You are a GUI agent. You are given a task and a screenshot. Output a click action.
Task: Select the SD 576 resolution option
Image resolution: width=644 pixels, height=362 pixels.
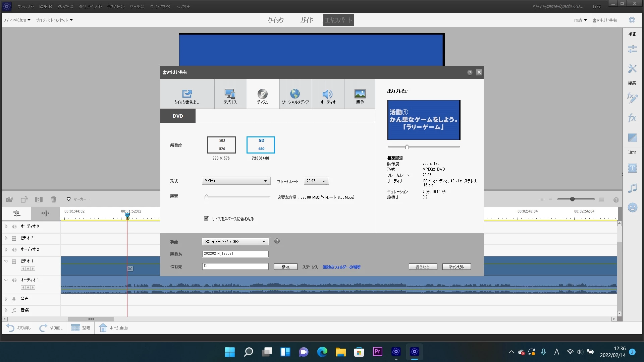221,145
